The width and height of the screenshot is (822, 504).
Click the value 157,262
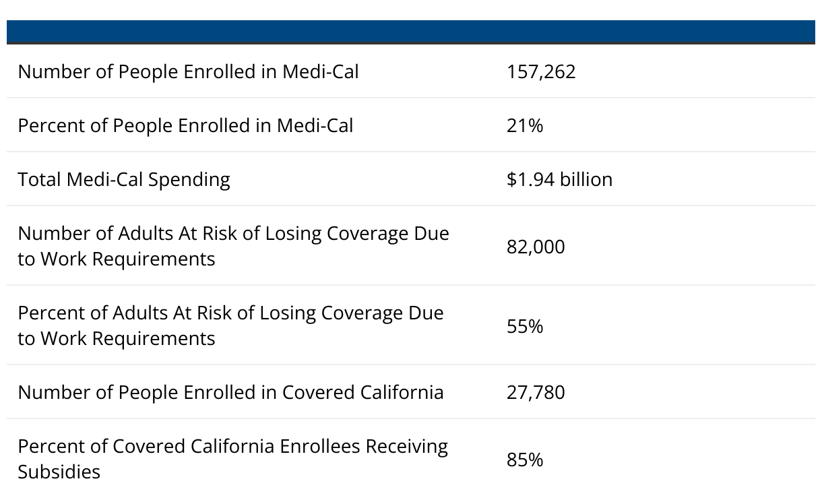tap(541, 71)
